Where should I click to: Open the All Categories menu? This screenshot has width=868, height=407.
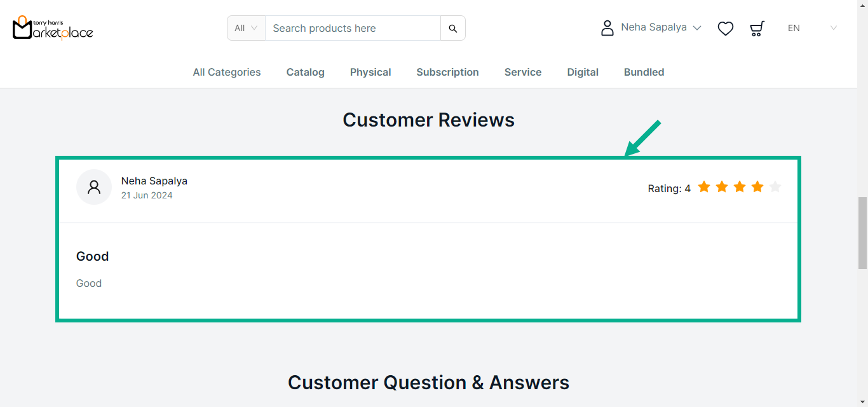[227, 72]
